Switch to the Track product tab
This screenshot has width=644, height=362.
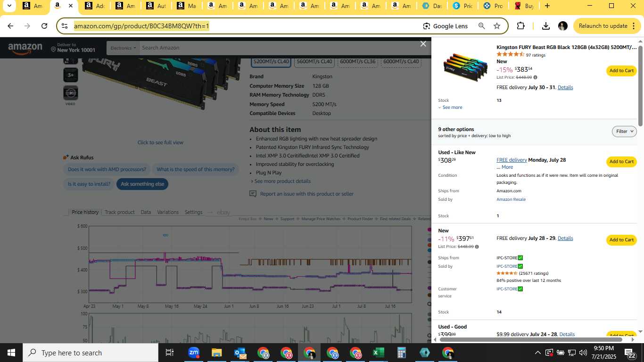point(120,212)
